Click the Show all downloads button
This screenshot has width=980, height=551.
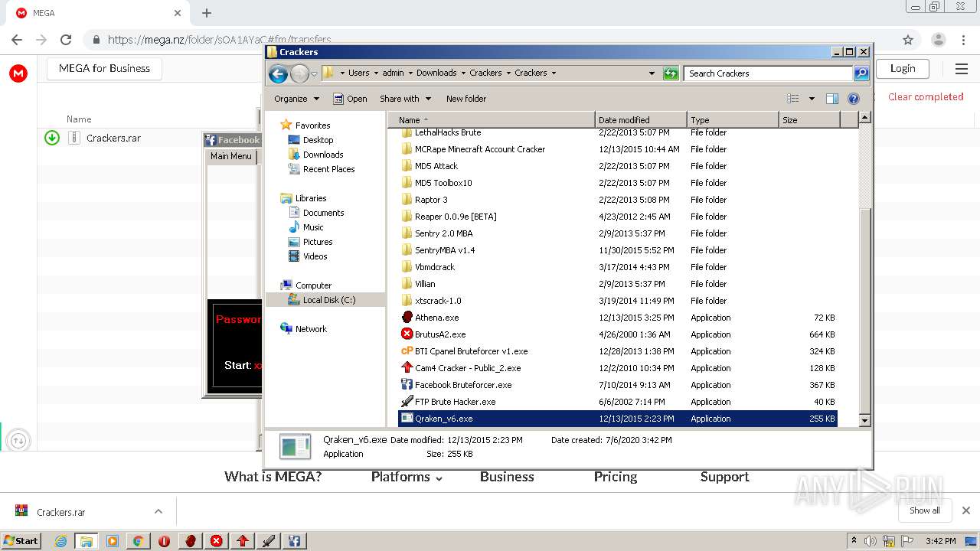pyautogui.click(x=925, y=510)
